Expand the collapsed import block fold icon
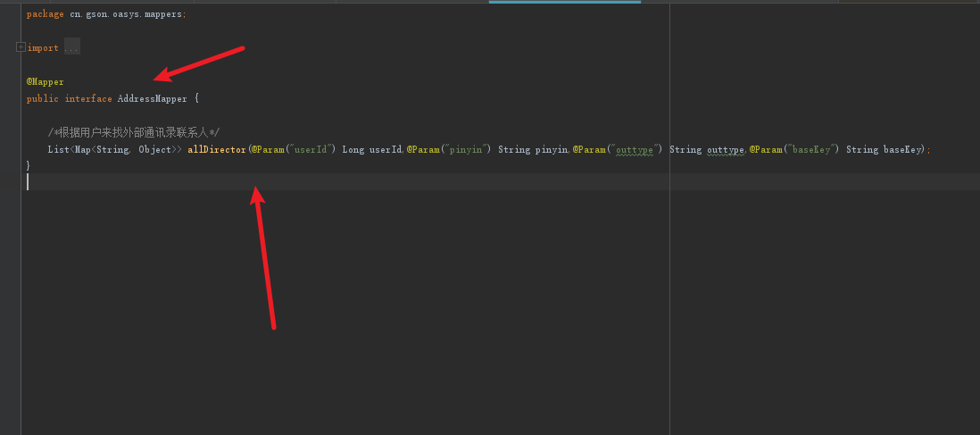The width and height of the screenshot is (980, 435). (21, 47)
